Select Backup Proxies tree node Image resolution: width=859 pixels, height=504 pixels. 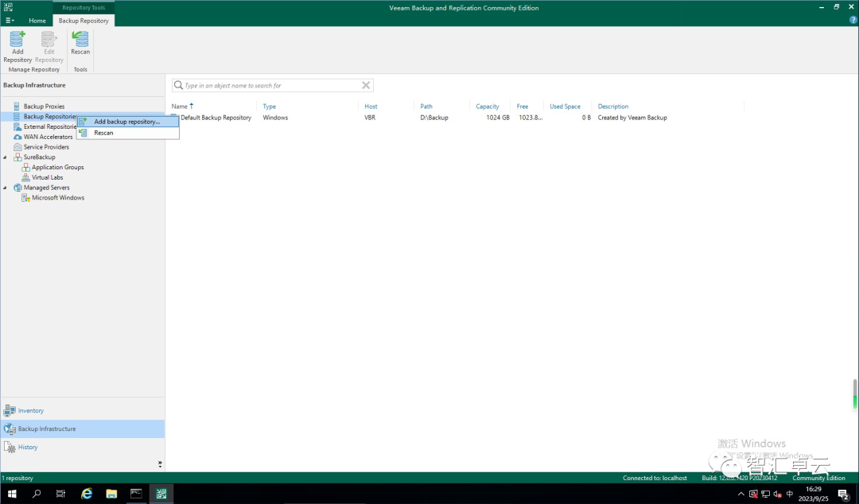click(x=44, y=107)
